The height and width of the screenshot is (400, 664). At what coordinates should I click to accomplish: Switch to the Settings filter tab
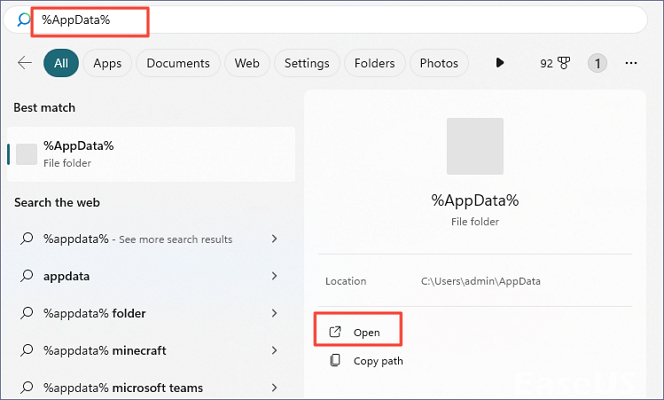coord(306,63)
